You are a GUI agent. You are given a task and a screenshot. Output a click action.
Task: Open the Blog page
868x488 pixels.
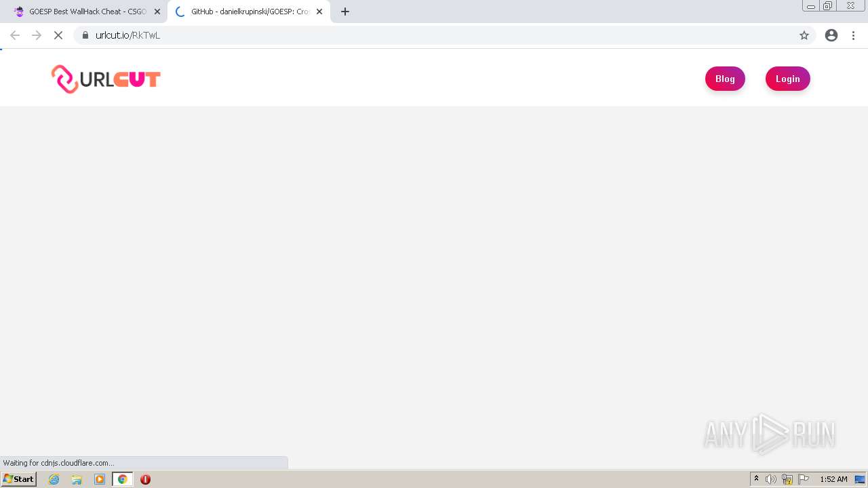pyautogui.click(x=725, y=79)
